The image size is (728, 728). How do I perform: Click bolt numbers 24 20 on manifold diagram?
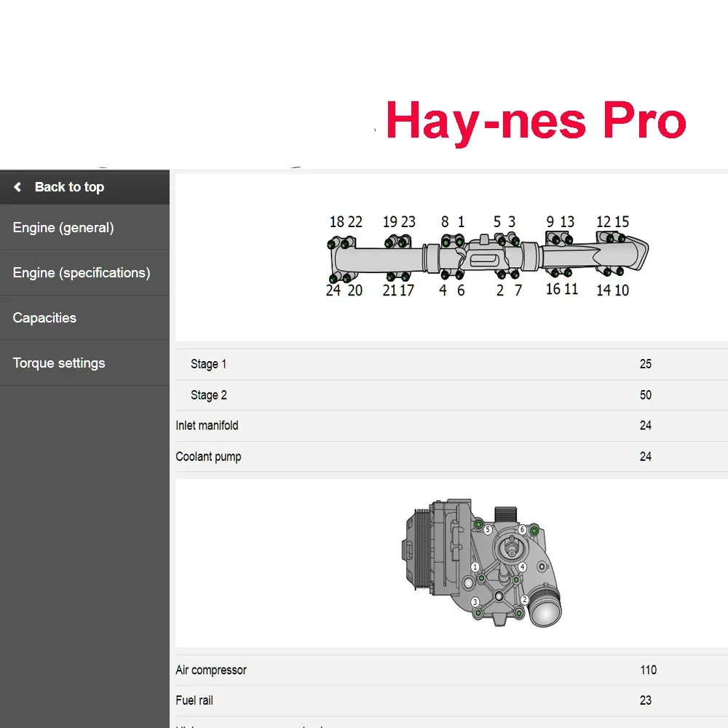[x=344, y=290]
